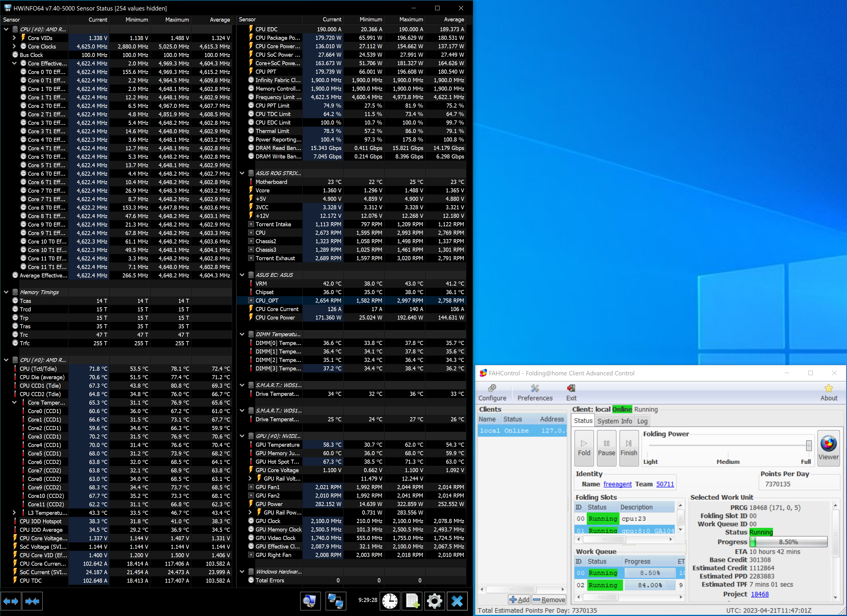Collapse the ASUS EC section
This screenshot has width=847, height=616.
pyautogui.click(x=242, y=275)
